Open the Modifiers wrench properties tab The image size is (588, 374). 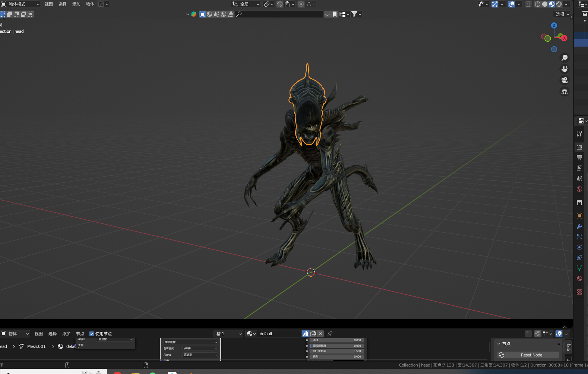tap(579, 226)
